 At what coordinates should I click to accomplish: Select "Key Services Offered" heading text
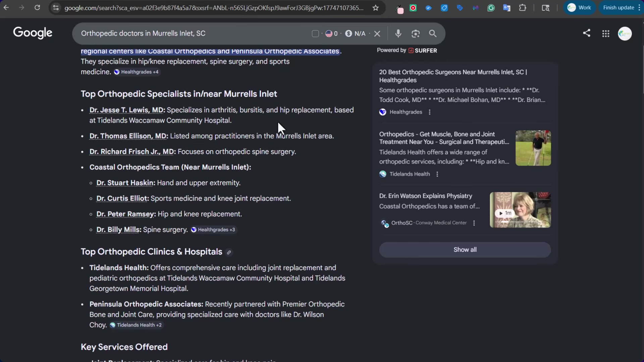coord(124,347)
